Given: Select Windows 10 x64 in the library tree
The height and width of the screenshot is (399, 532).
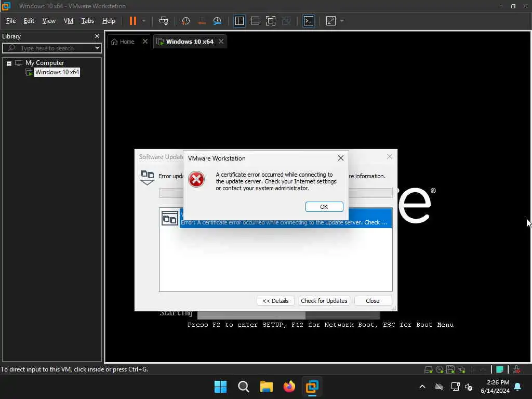Looking at the screenshot, I should click(x=57, y=72).
